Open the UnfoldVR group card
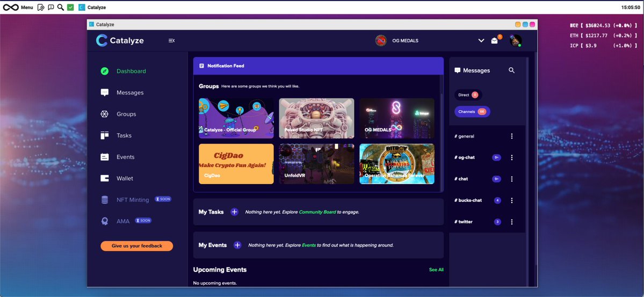This screenshot has width=644, height=297. click(x=317, y=163)
